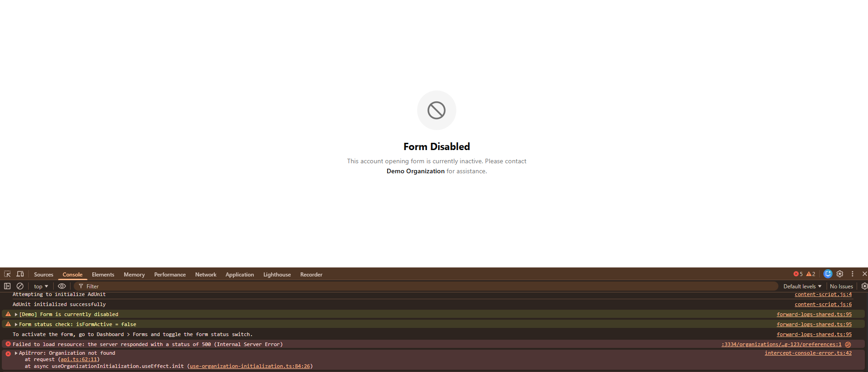Open the content-script.js:4 source link
The image size is (868, 372).
coord(823,295)
